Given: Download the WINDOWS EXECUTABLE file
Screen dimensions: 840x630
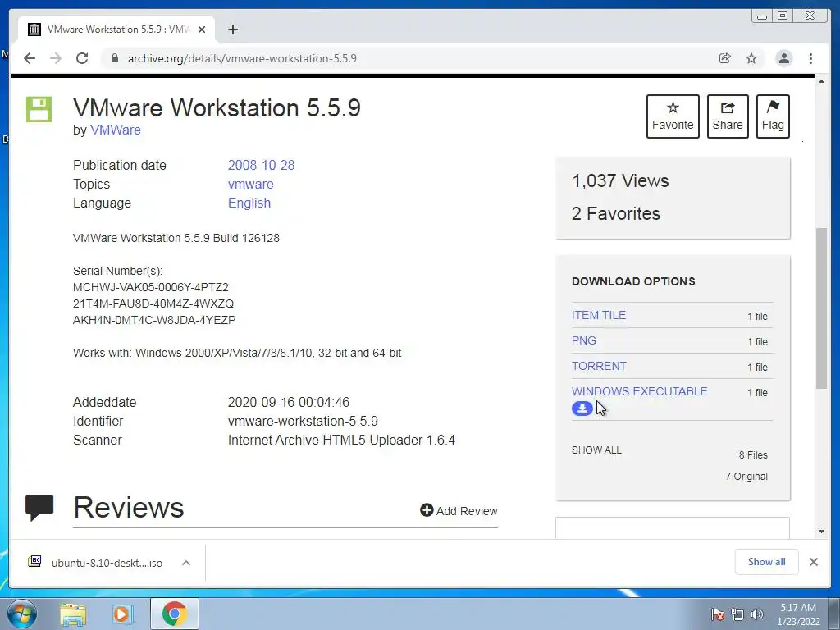Looking at the screenshot, I should click(639, 391).
